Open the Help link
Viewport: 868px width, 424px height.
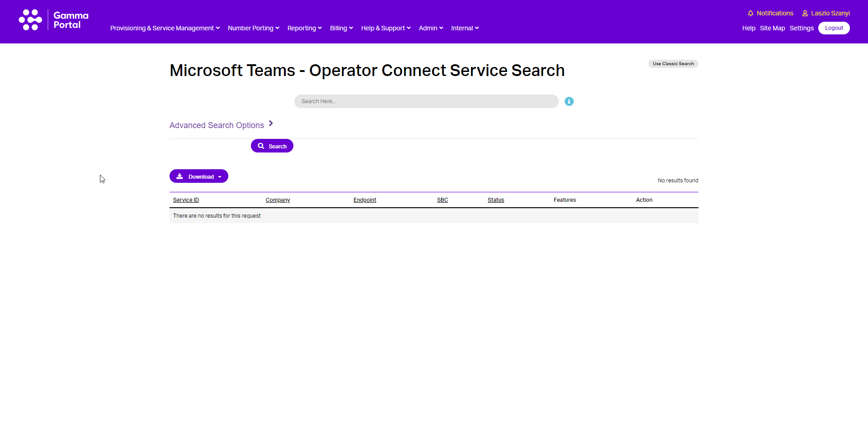point(749,28)
